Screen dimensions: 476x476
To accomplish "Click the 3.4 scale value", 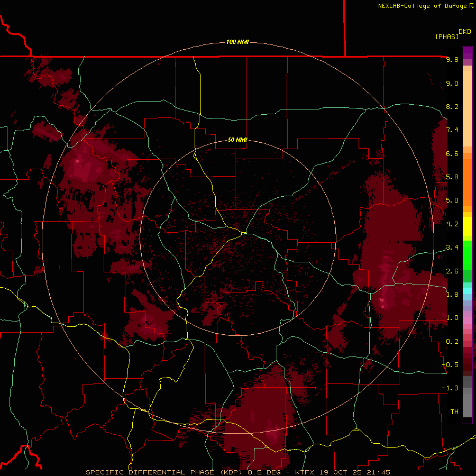I will pos(452,248).
